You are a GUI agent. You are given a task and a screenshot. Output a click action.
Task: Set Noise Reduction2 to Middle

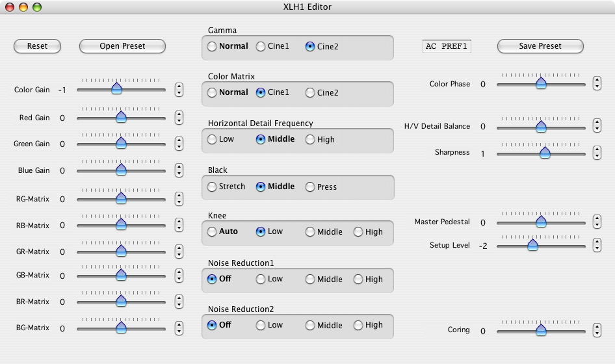tap(310, 325)
